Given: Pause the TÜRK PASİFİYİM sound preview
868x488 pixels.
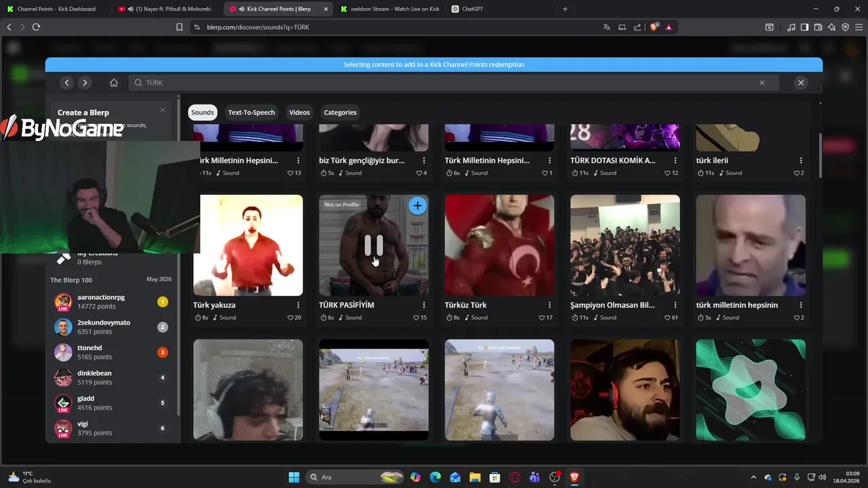Looking at the screenshot, I should tap(374, 245).
